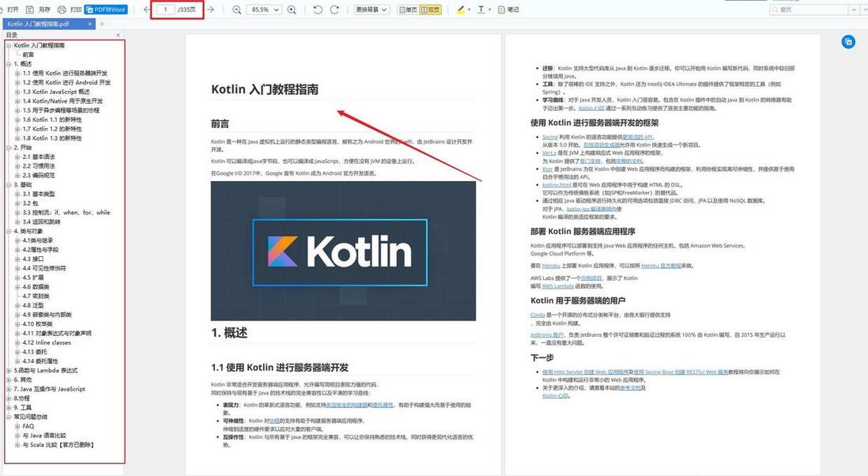The height and width of the screenshot is (476, 868).
Task: Click the blue round floating button at right
Action: click(848, 41)
